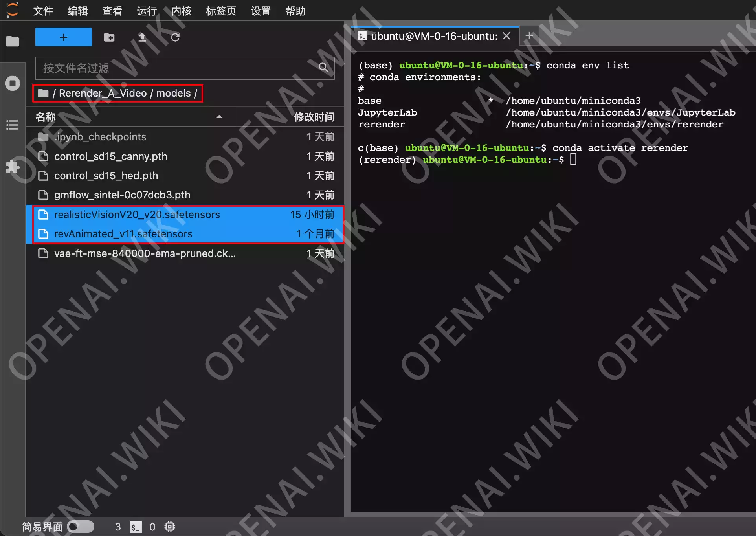Click file icon next to realisticVisionV20_v20.safetensors
The width and height of the screenshot is (756, 536).
(43, 215)
